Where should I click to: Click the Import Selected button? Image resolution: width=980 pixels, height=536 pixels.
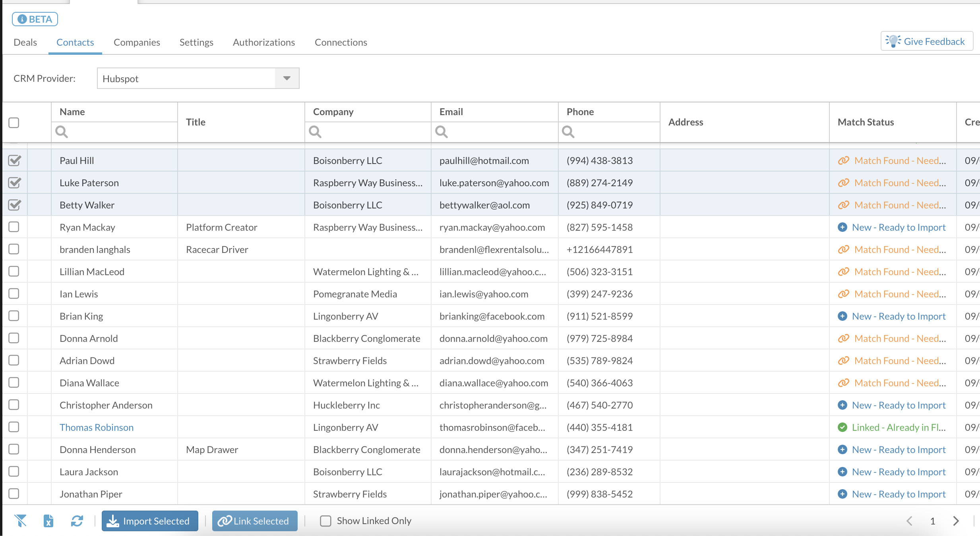[150, 521]
